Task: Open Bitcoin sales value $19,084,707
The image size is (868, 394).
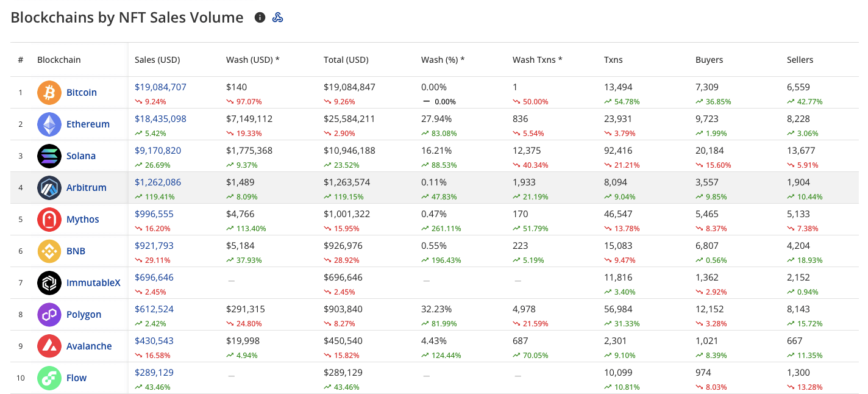Action: 160,87
